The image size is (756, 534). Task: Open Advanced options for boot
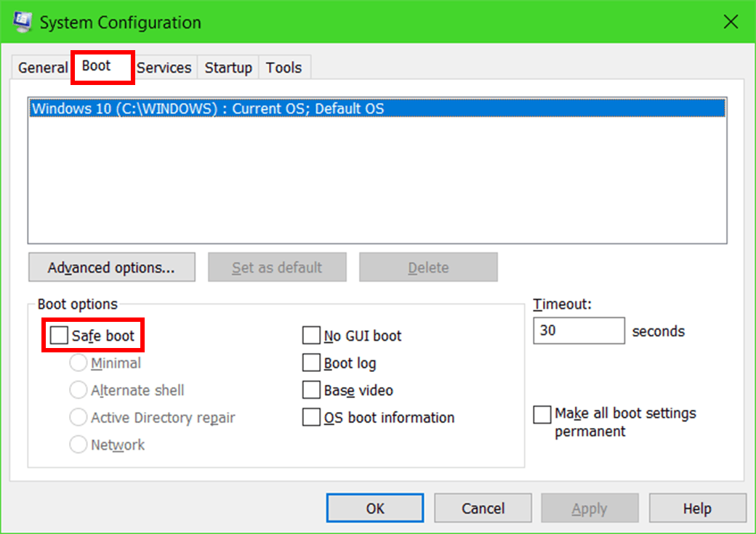pos(111,267)
